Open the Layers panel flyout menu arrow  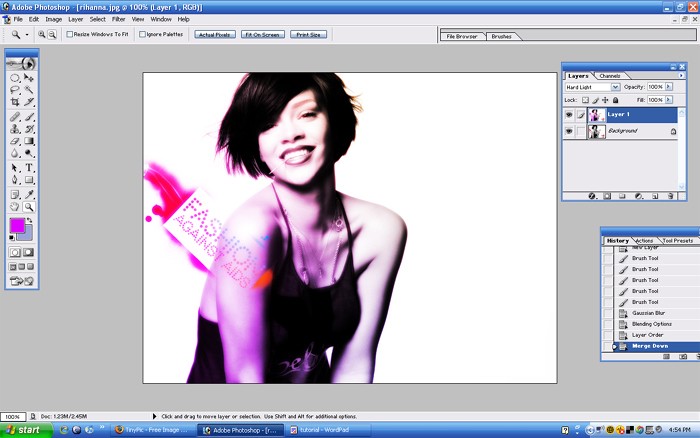point(681,76)
